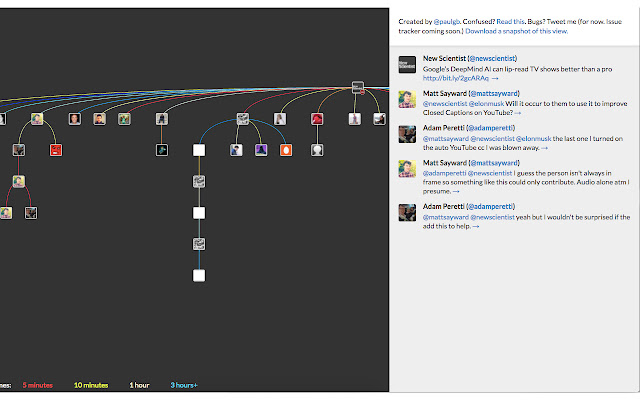Click Matt Sayward avatar beside 'always in frame' tweet
640x400 pixels.
pyautogui.click(x=407, y=169)
